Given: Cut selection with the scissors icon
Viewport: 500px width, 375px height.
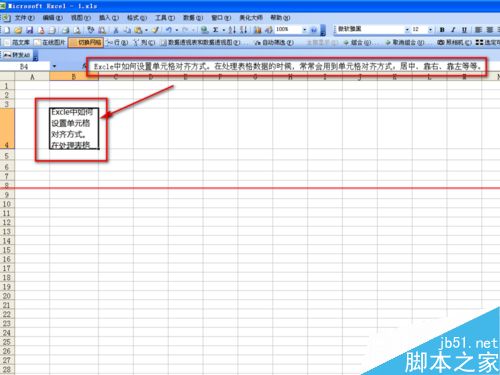Looking at the screenshot, I should [x=116, y=30].
